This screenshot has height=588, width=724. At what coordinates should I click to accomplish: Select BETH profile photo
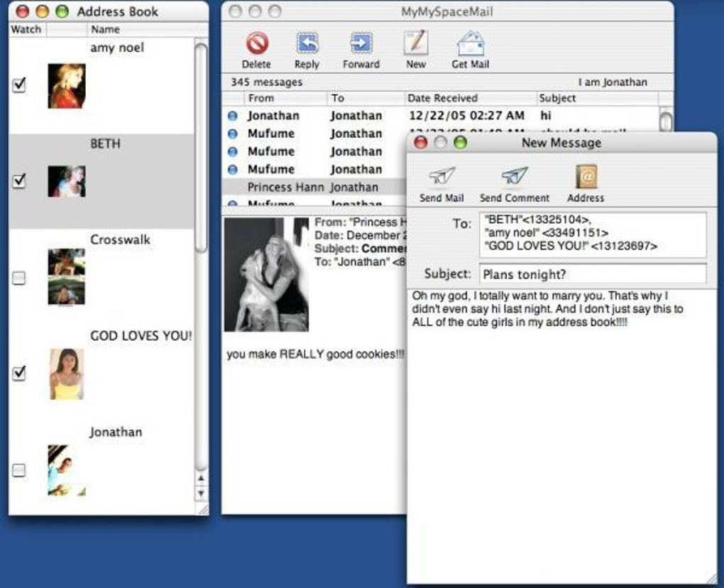[x=67, y=182]
